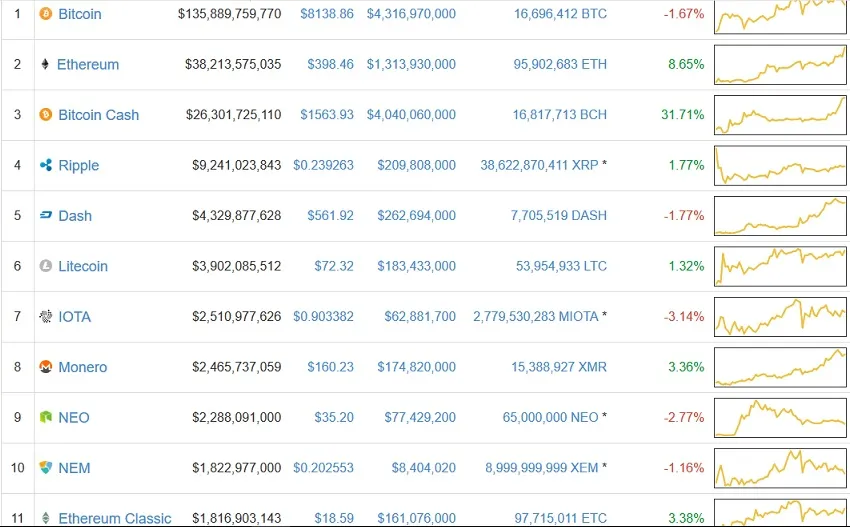
Task: Select Bitcoin market cap $135,889,759,770
Action: point(230,14)
